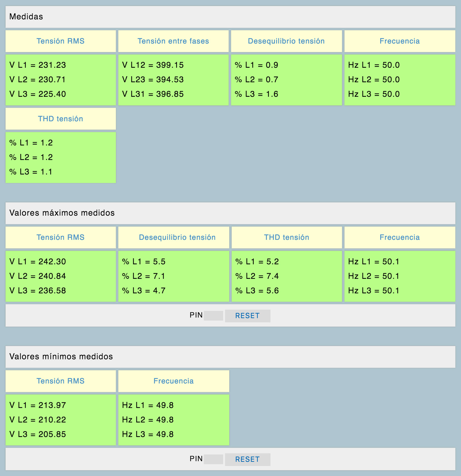Open THD tensión header in maximum values

pyautogui.click(x=286, y=237)
